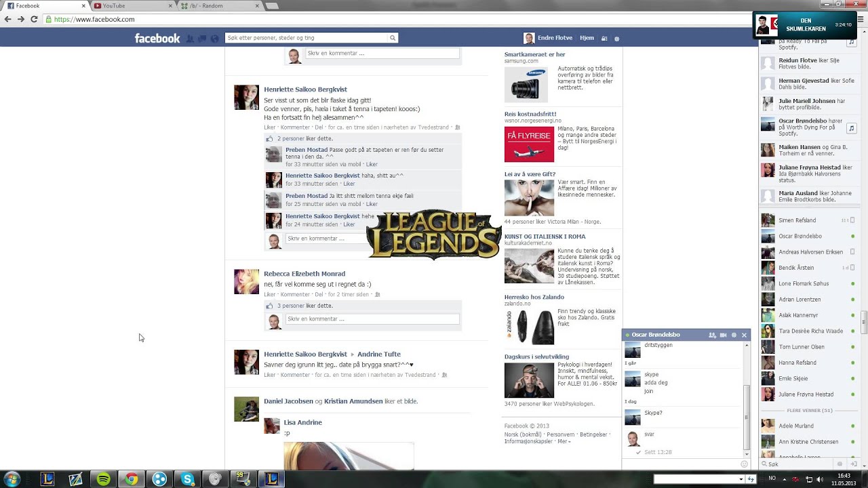
Task: Start a video call in the Oscar chat window
Action: pos(723,335)
